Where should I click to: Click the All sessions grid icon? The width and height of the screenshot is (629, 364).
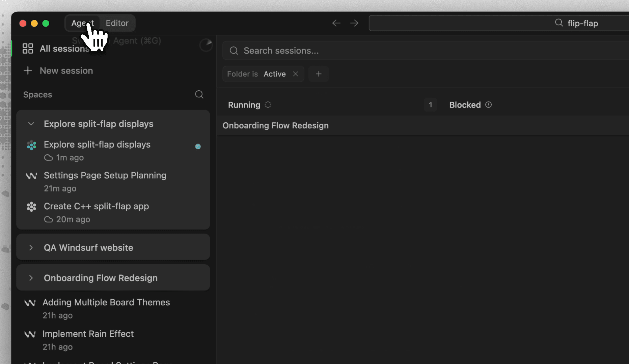click(x=28, y=49)
